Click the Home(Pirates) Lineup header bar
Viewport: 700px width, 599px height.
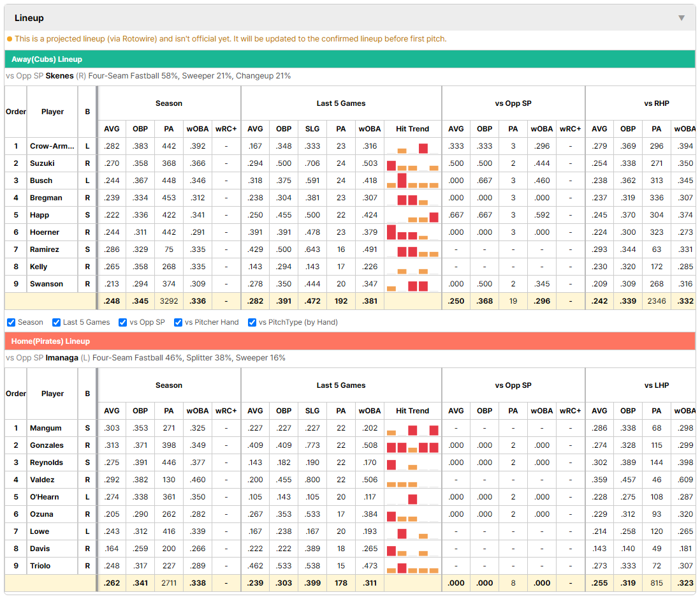[350, 341]
